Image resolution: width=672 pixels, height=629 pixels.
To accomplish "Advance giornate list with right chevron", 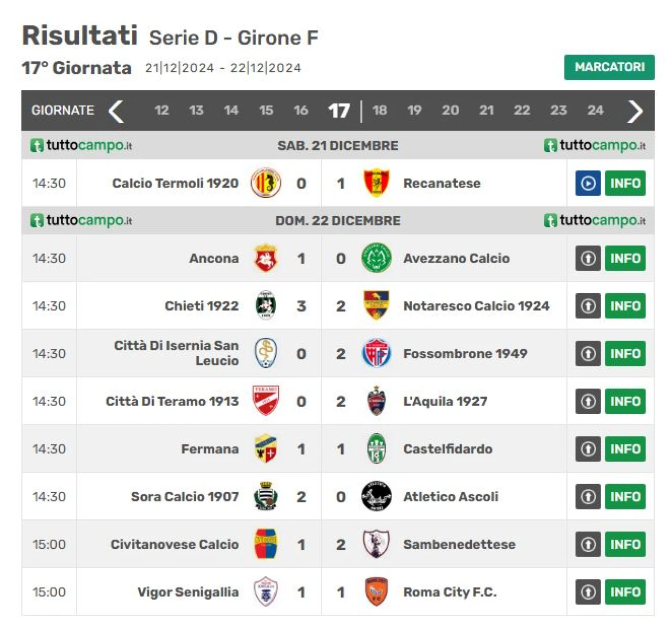I will [x=635, y=111].
